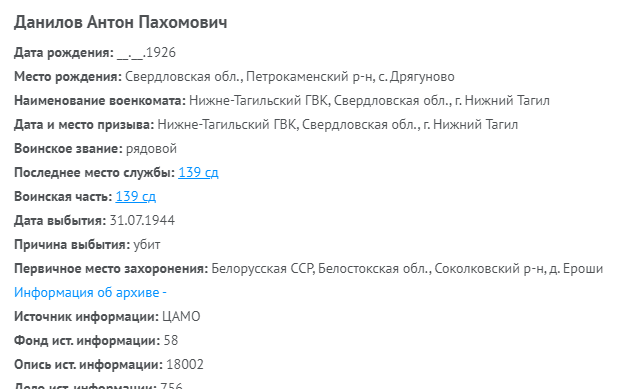
Task: Click the birth year value 1926
Action: [x=161, y=52]
